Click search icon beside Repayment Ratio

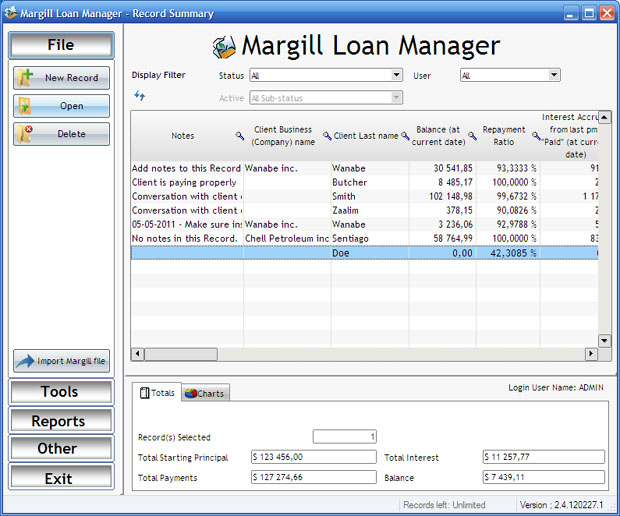536,136
